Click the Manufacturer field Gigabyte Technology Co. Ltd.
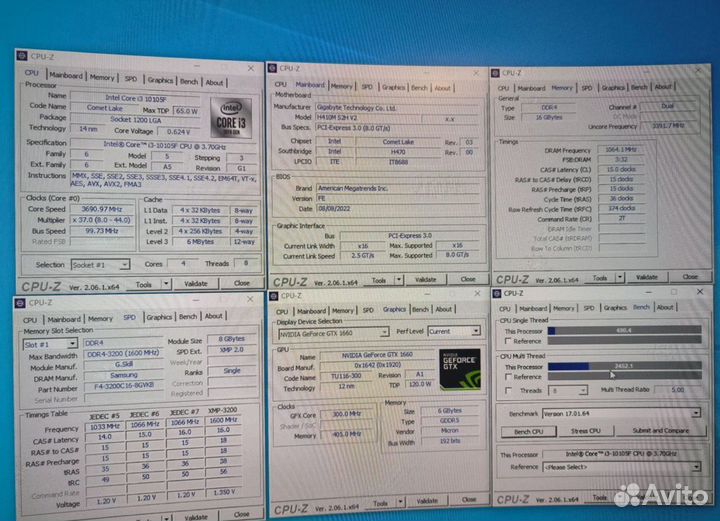The height and width of the screenshot is (521, 720). tap(397, 108)
